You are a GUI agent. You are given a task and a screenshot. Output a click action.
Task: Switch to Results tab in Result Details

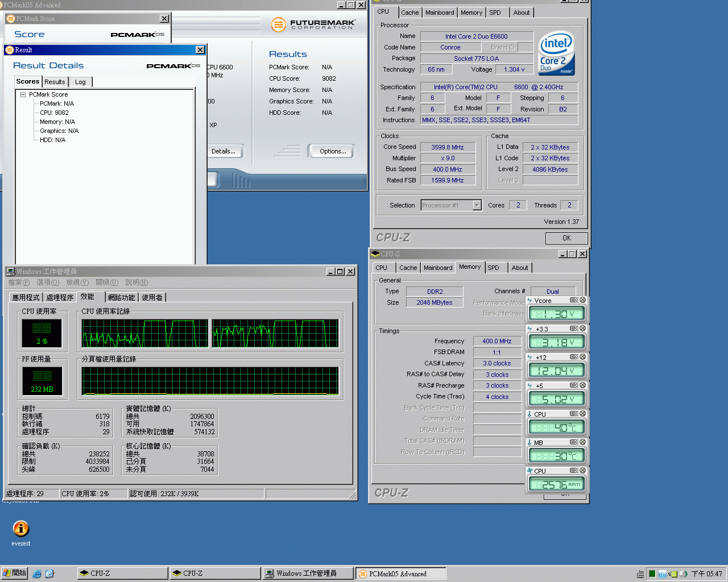(x=55, y=82)
